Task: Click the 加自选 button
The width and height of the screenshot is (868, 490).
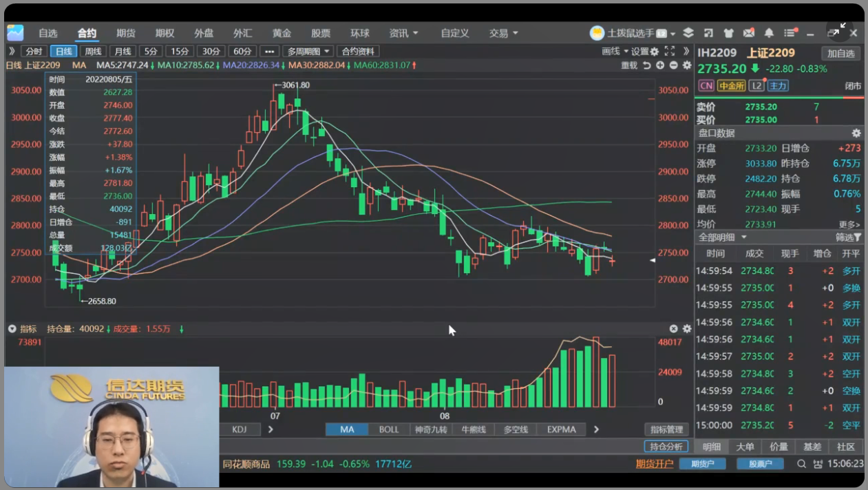Action: pos(840,54)
